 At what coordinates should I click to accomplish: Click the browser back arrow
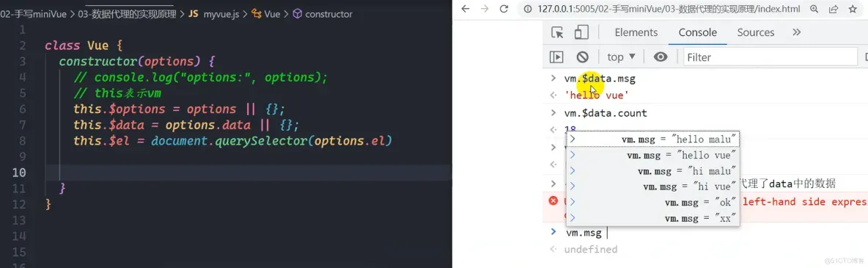466,9
